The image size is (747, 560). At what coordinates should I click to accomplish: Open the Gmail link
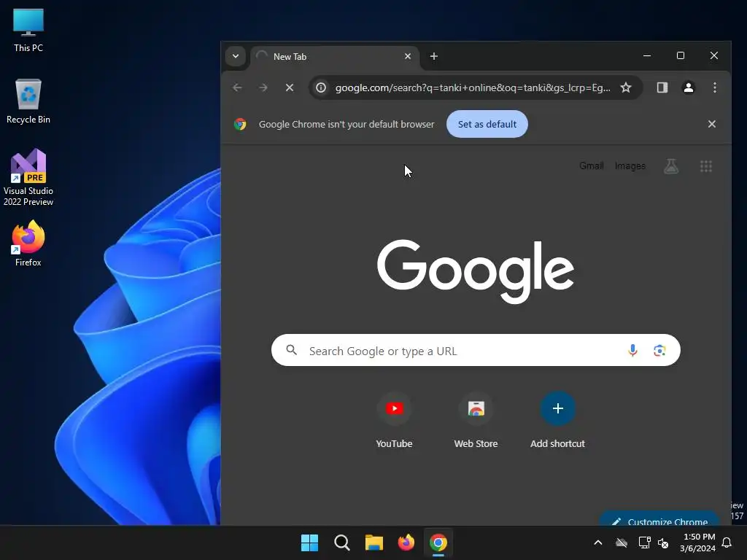pyautogui.click(x=591, y=166)
